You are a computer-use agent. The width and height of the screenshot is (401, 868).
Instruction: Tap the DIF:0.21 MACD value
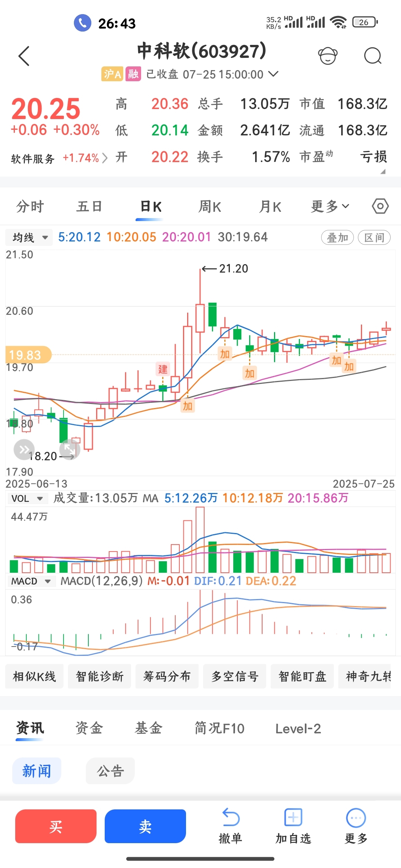218,581
